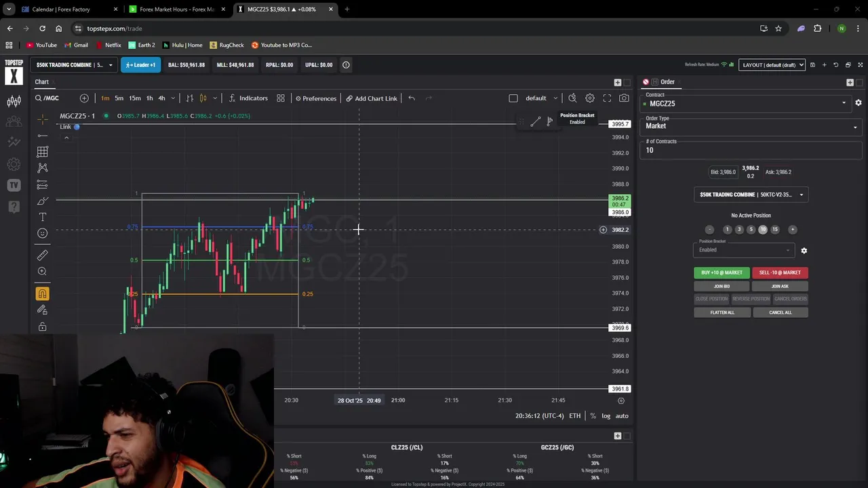Select 15 contracts quantity preset
This screenshot has height=488, width=868.
[x=775, y=230]
